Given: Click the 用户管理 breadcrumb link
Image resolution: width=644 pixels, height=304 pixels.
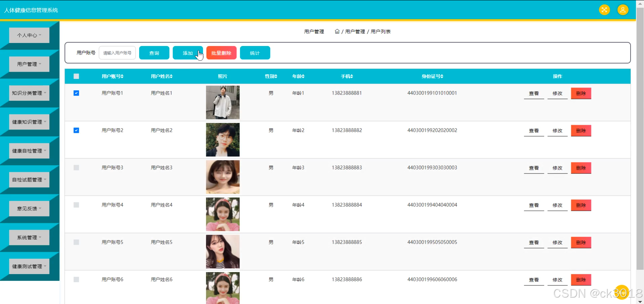Looking at the screenshot, I should coord(355,32).
